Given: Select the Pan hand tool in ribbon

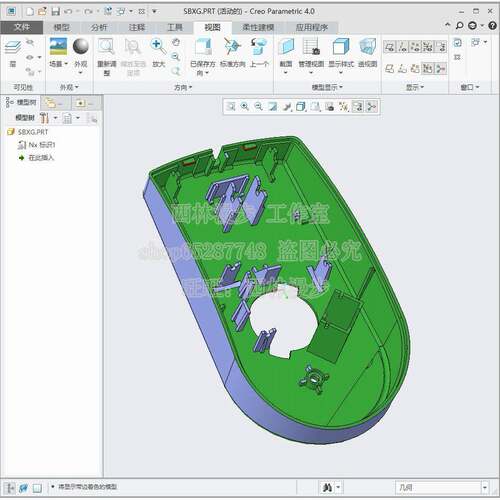Looking at the screenshot, I should 176,42.
